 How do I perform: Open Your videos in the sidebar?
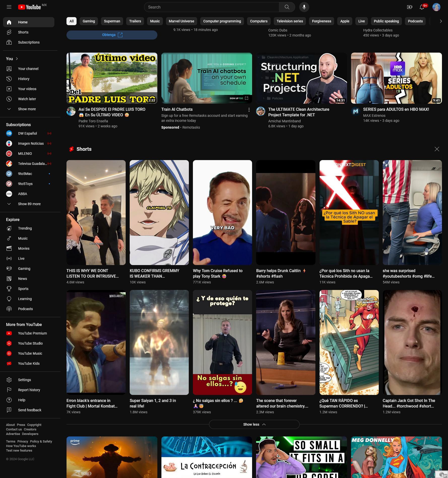click(x=29, y=89)
